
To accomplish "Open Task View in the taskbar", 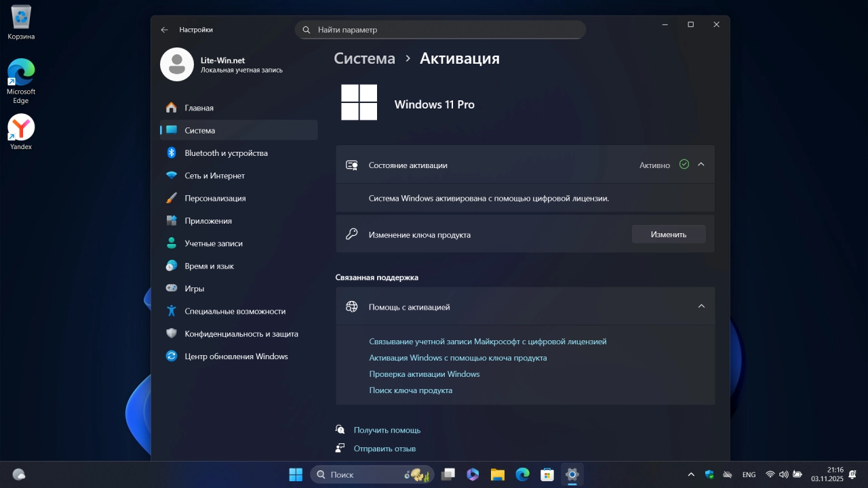I will (x=448, y=474).
